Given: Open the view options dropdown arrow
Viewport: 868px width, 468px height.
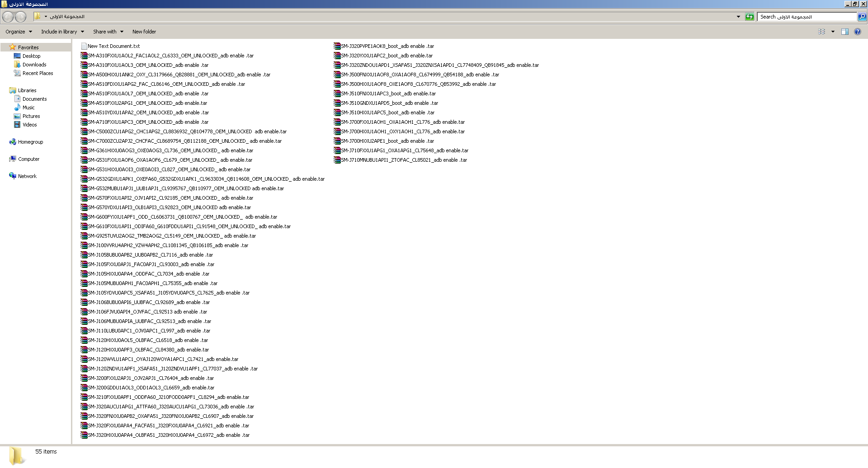Looking at the screenshot, I should point(833,32).
